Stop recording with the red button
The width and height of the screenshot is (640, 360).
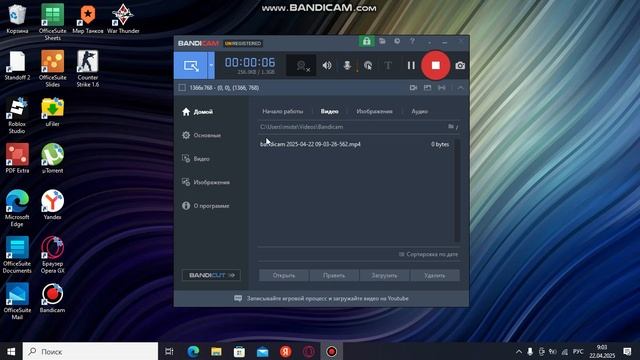pos(436,65)
